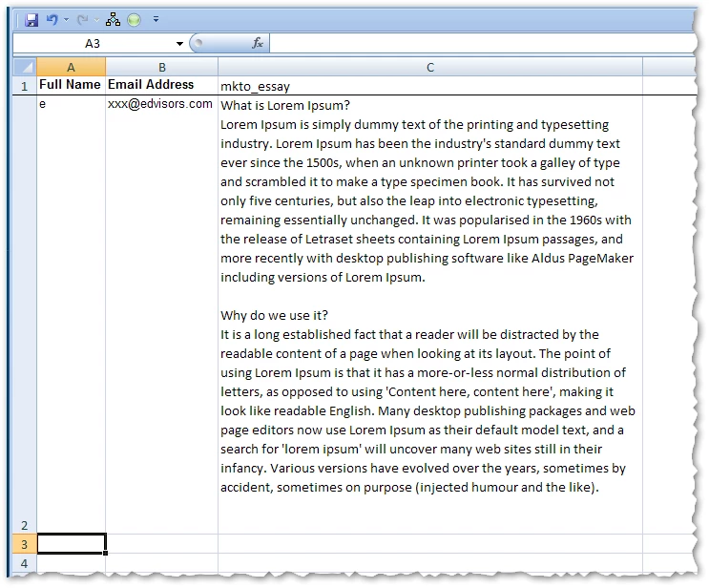Image resolution: width=709 pixels, height=588 pixels.
Task: Click empty cell C3
Action: 430,544
